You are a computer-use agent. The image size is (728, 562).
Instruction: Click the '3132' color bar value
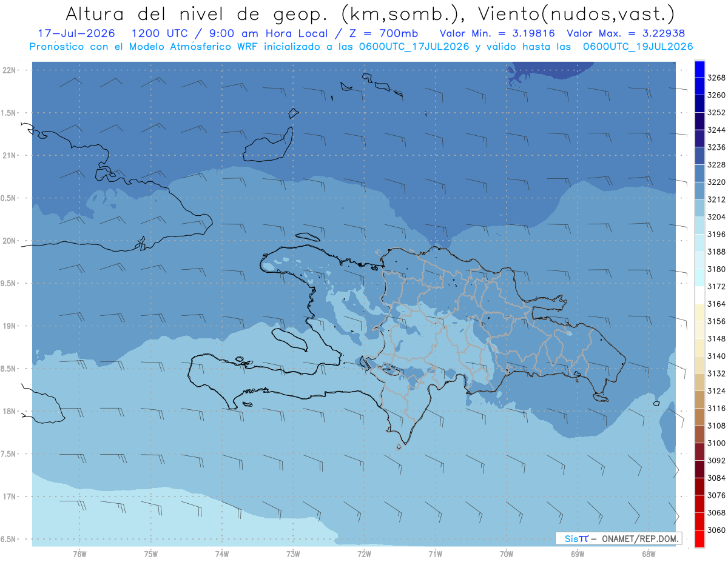point(716,373)
